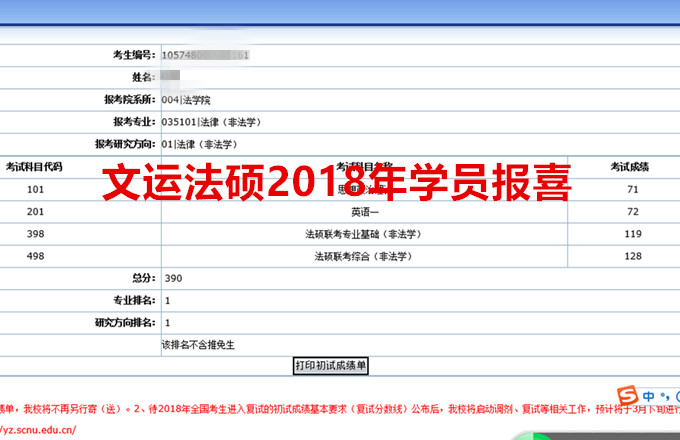Screen dimensions: 680x440
Task: Select the total score value 390
Action: click(173, 278)
